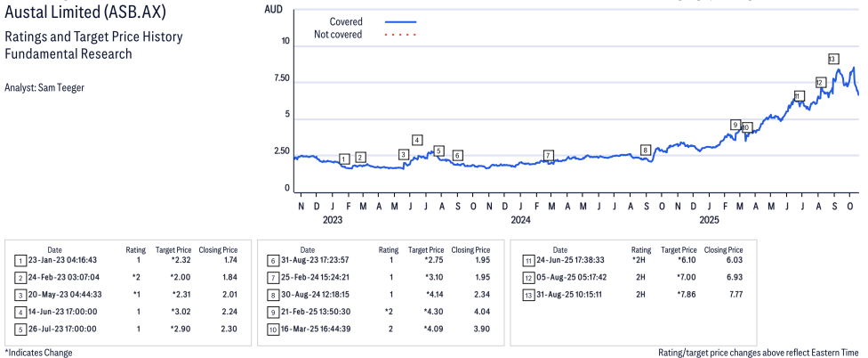Click the 21-Feb-25 13:50:30 table entry
This screenshot has height=358, width=868.
317,312
